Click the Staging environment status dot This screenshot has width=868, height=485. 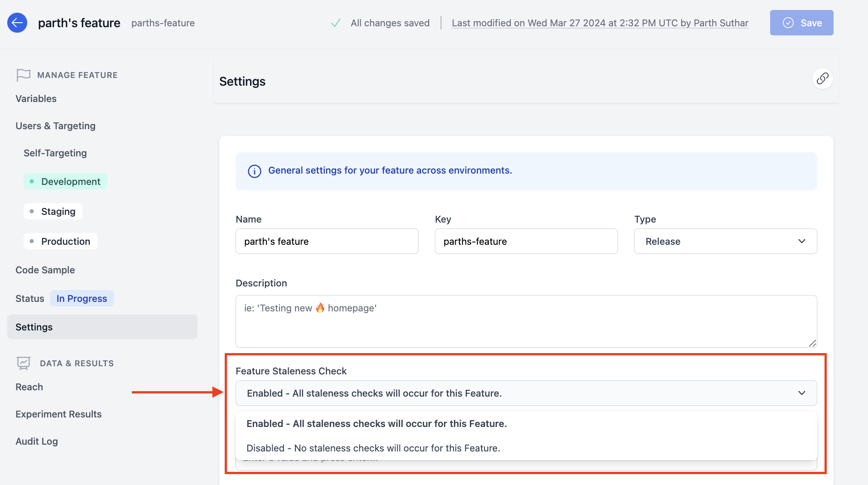coord(32,211)
